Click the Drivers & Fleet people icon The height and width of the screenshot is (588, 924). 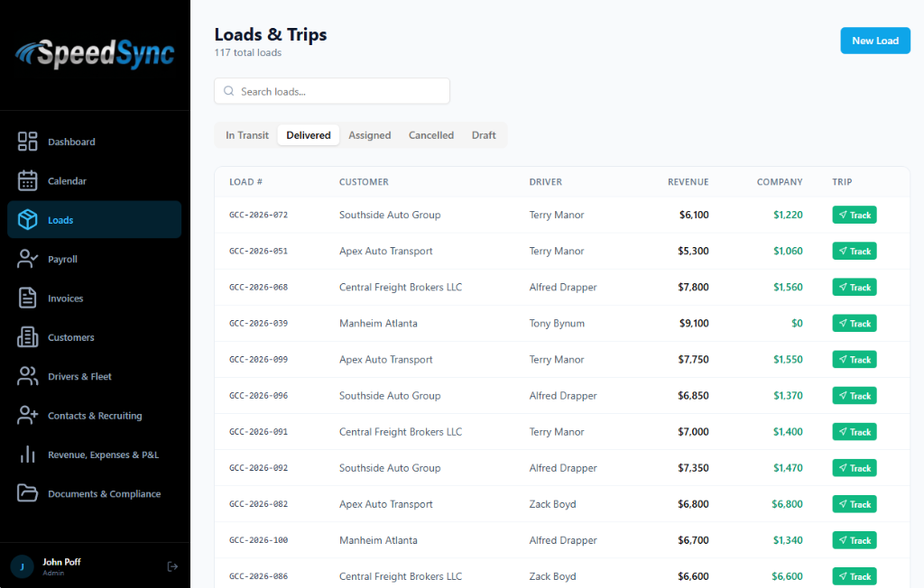pyautogui.click(x=27, y=376)
